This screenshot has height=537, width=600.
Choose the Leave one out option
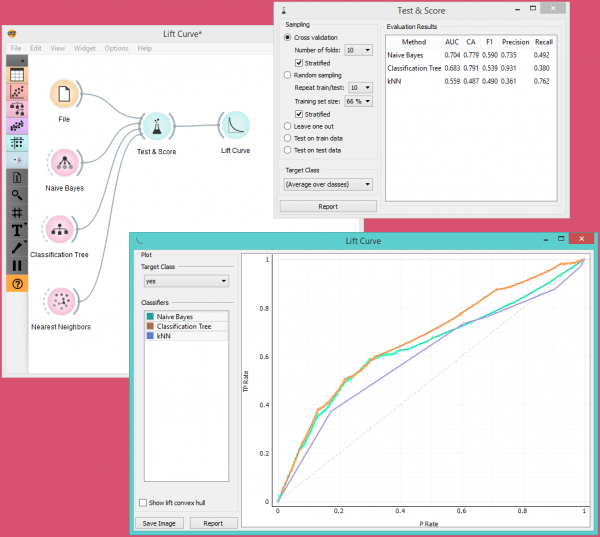[x=289, y=126]
